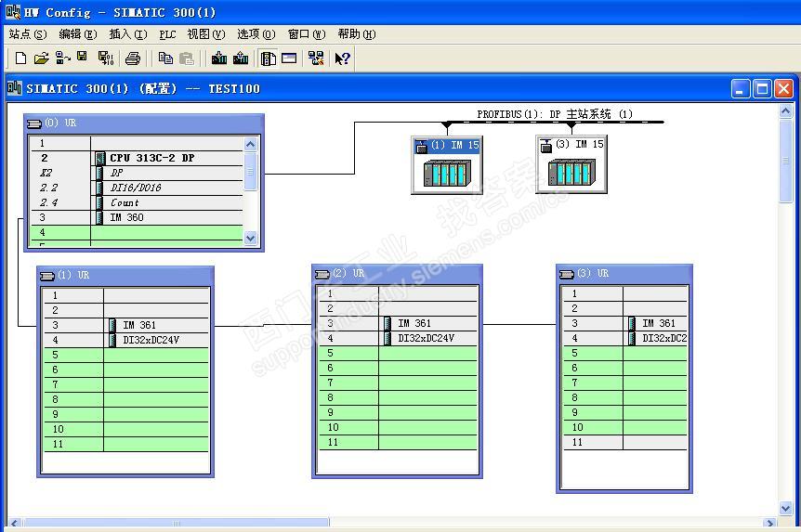Select the IM 360 module in rack 0
801x532 pixels.
tap(137, 217)
